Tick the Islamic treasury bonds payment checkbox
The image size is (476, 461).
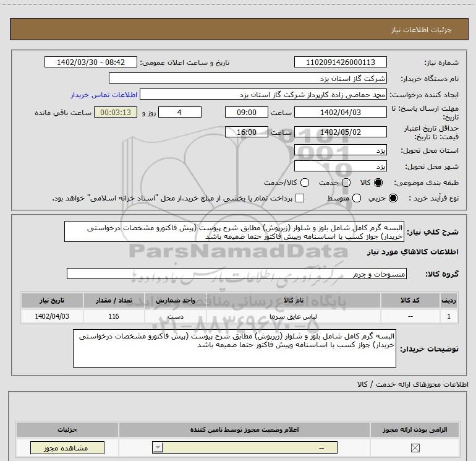click(300, 198)
